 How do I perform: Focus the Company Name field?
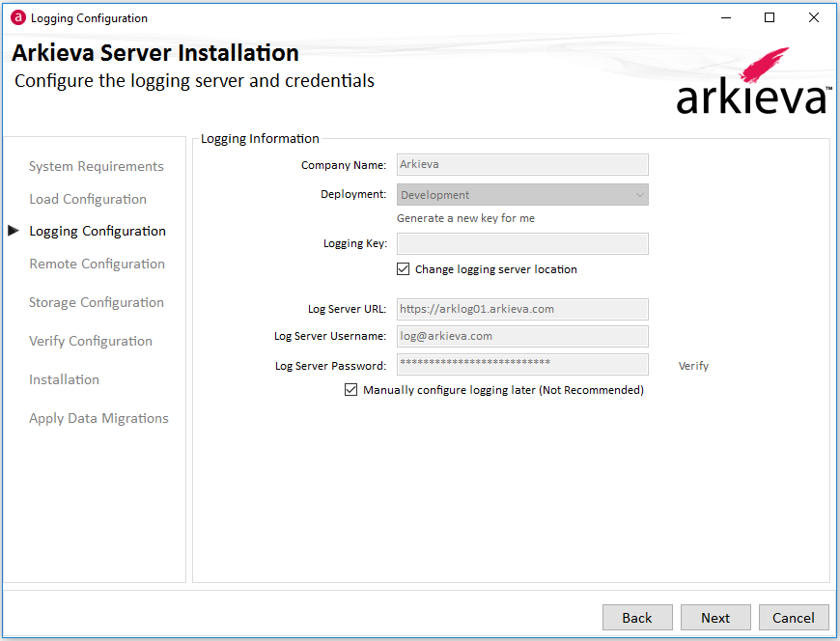(522, 164)
